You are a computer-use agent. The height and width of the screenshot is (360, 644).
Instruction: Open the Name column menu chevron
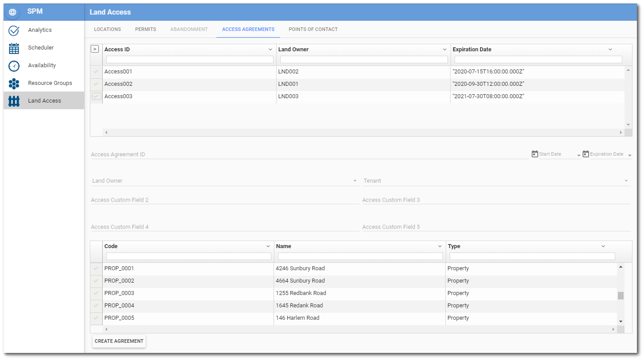click(440, 246)
